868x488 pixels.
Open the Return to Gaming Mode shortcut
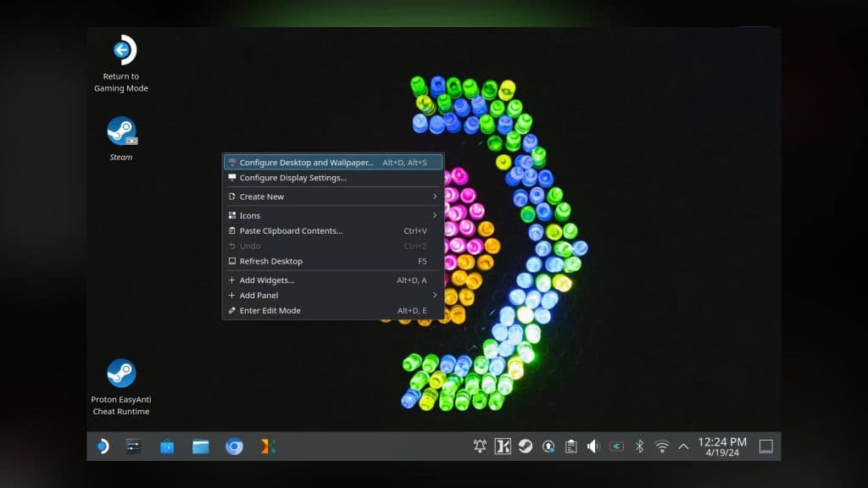(x=121, y=53)
